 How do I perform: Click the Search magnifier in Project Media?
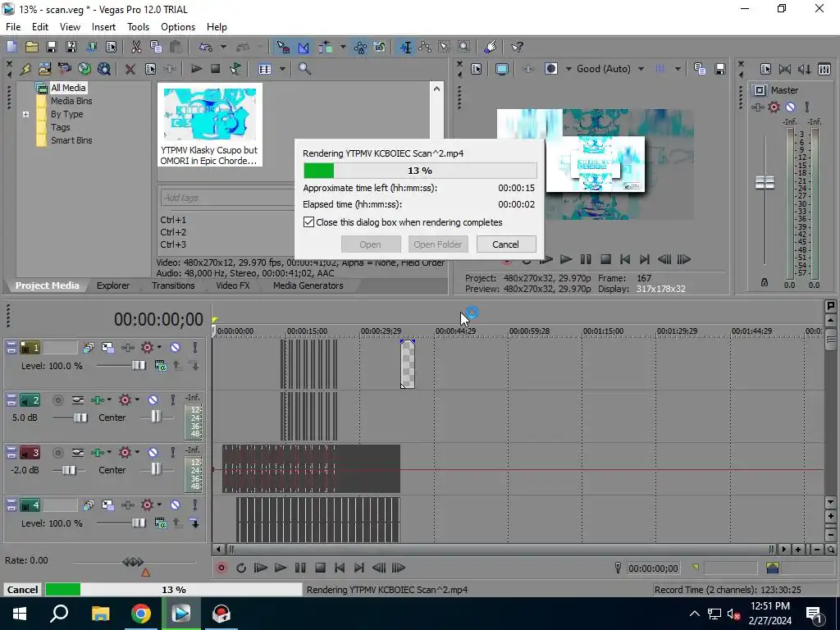pyautogui.click(x=305, y=69)
